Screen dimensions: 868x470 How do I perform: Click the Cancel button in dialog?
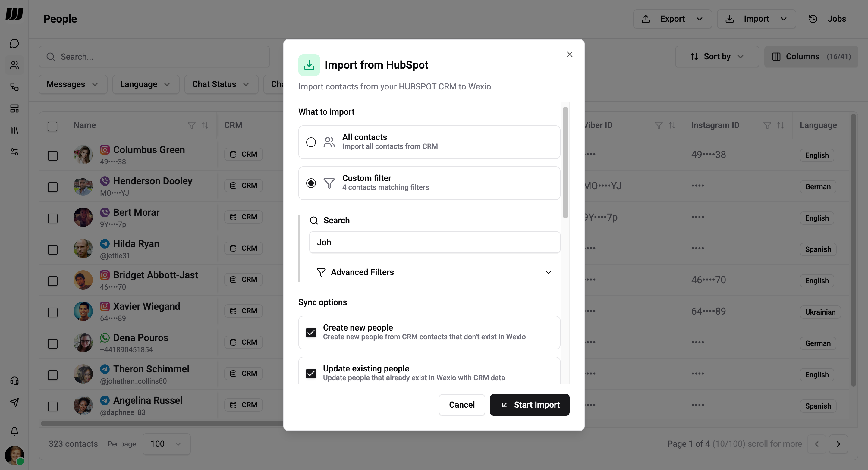pyautogui.click(x=462, y=405)
